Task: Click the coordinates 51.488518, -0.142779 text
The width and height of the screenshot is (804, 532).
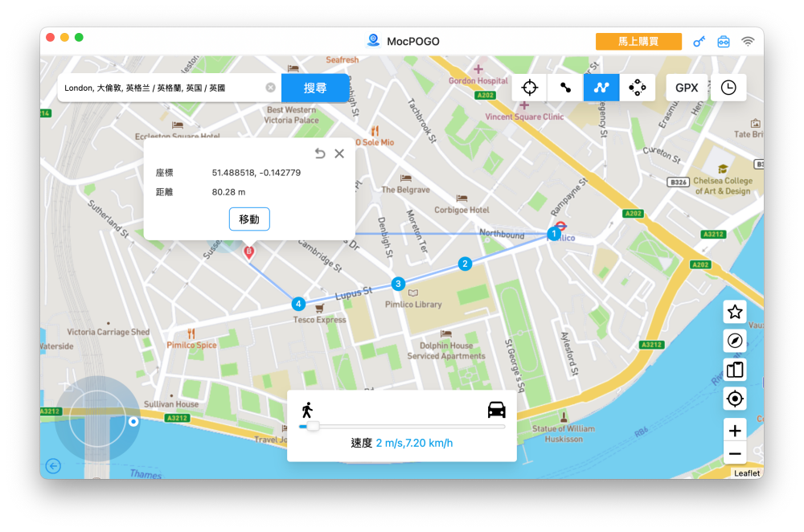Action: [256, 173]
